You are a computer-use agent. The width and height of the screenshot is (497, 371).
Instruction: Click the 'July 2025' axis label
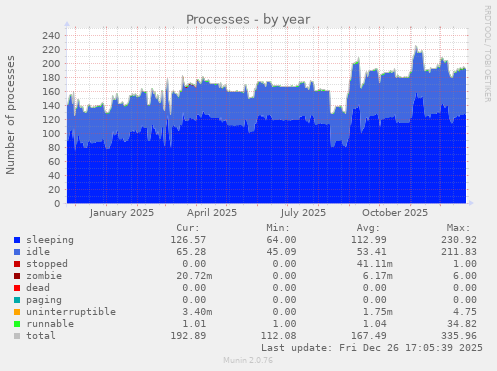point(303,213)
